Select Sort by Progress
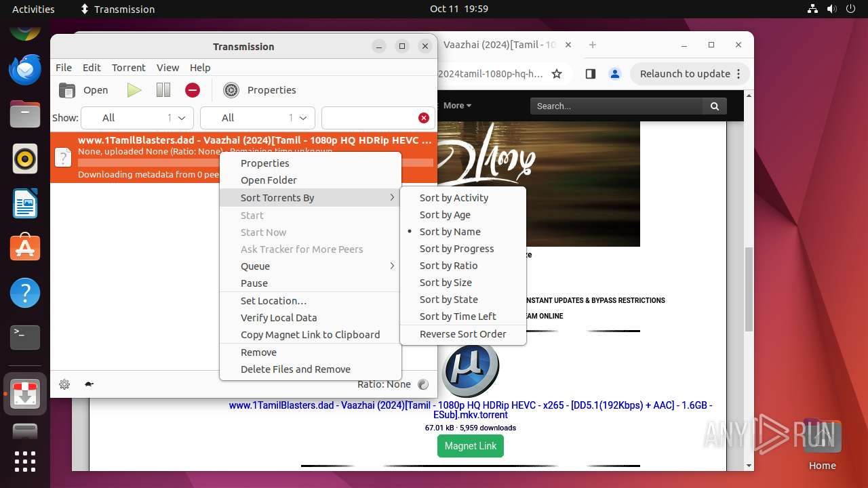The image size is (868, 488). coord(463,249)
